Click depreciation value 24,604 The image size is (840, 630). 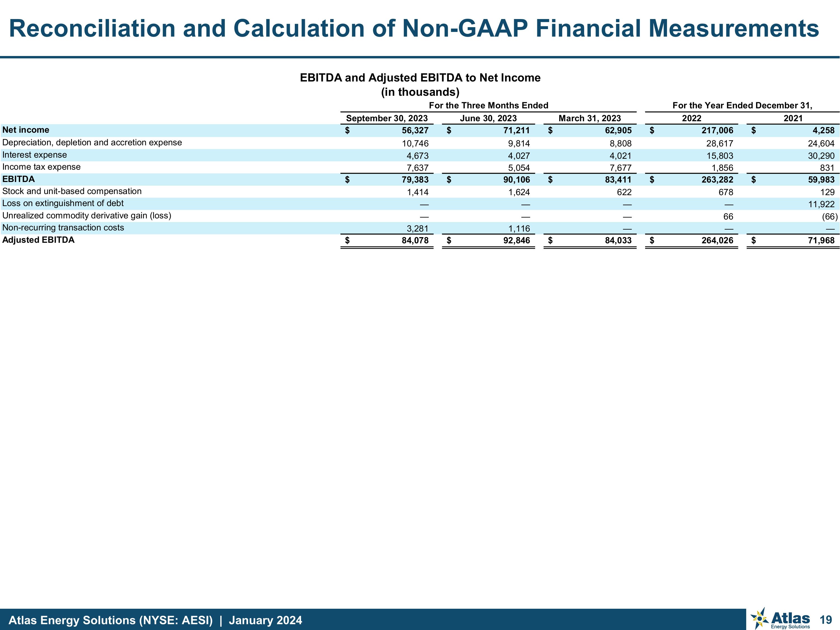(821, 144)
